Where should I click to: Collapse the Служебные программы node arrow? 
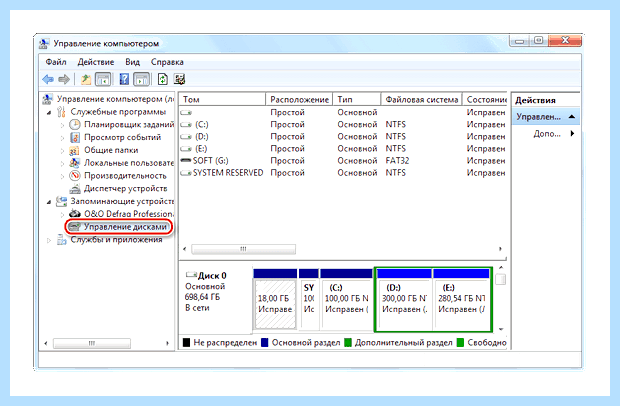click(x=49, y=112)
